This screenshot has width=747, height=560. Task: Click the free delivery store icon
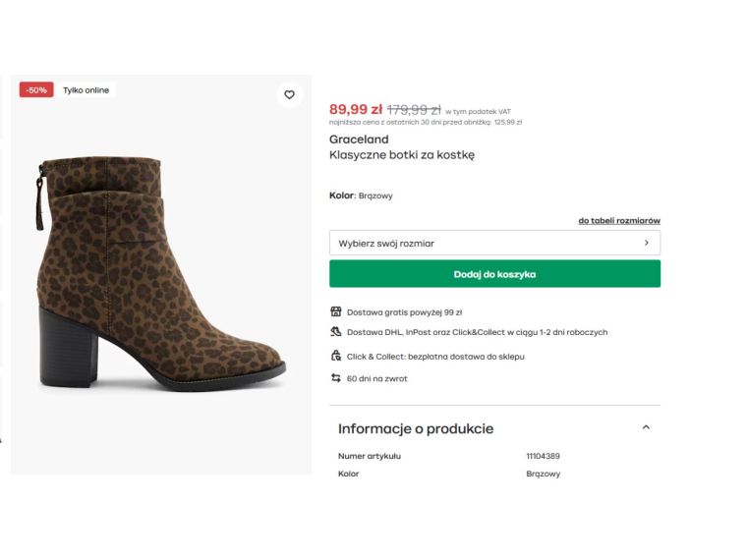[x=336, y=312]
